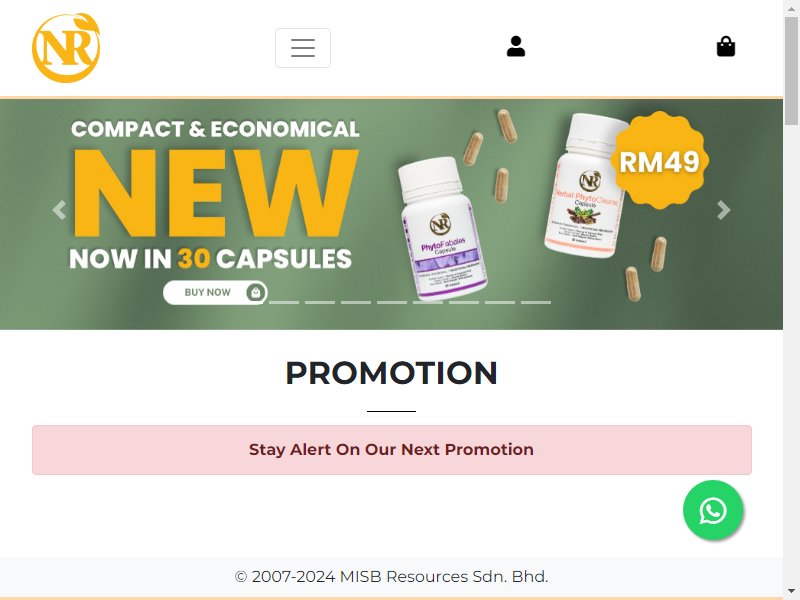
Task: Advance to the next carousel slide
Action: click(x=723, y=210)
